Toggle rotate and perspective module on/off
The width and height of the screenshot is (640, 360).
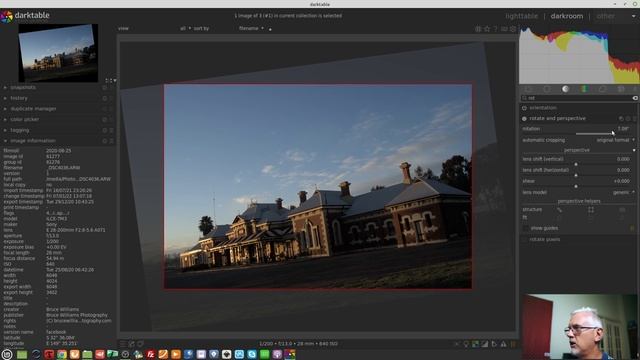(524, 119)
